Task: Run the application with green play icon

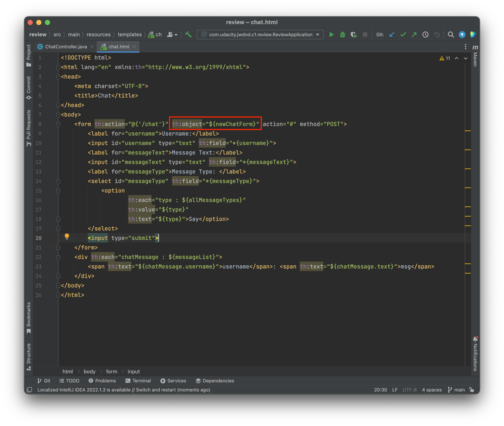Action: 331,35
